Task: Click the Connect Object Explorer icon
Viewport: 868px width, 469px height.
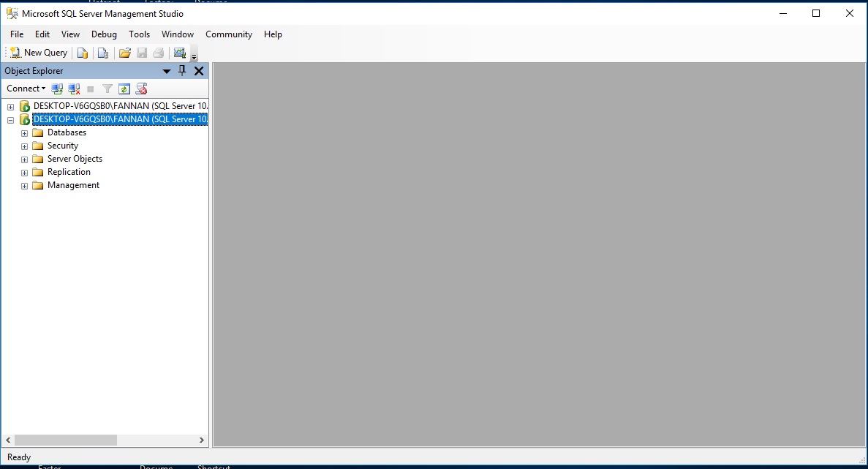Action: click(x=57, y=89)
